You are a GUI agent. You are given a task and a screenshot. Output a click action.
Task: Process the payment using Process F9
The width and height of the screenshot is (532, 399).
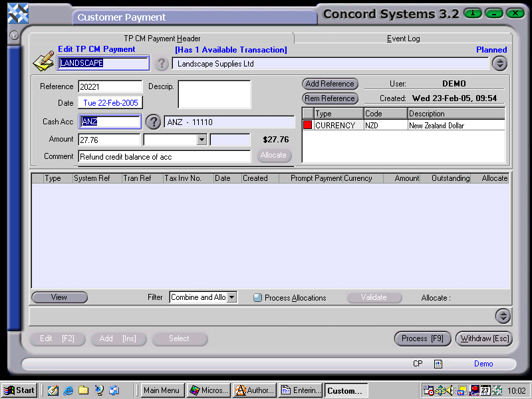tap(422, 338)
